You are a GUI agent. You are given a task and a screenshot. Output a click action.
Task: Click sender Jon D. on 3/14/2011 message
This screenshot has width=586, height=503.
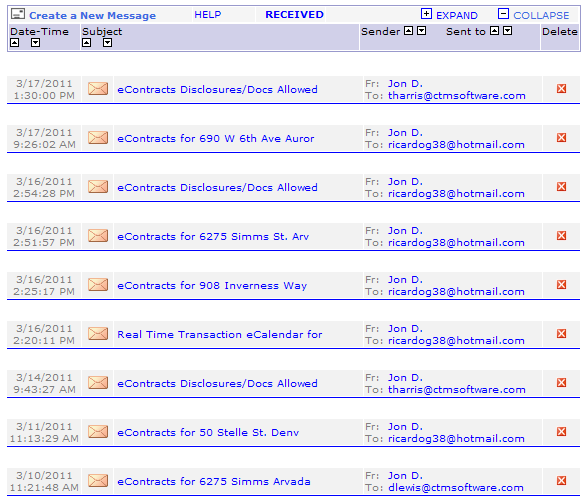405,377
